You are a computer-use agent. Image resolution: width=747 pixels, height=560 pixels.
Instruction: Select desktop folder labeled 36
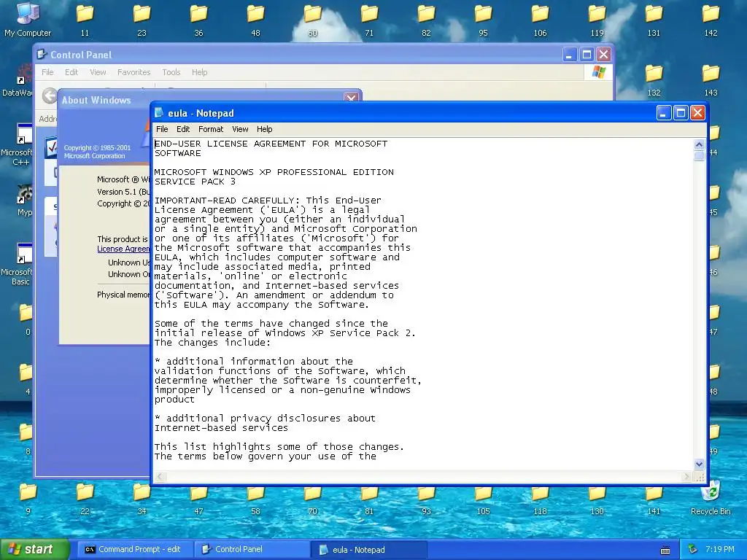tap(198, 20)
